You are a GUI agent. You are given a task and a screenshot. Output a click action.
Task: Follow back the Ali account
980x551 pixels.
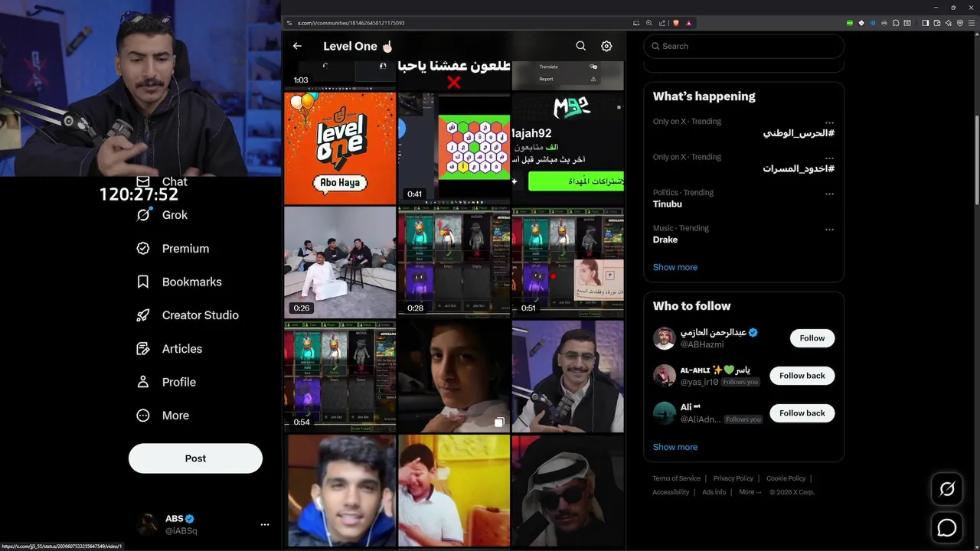coord(802,413)
